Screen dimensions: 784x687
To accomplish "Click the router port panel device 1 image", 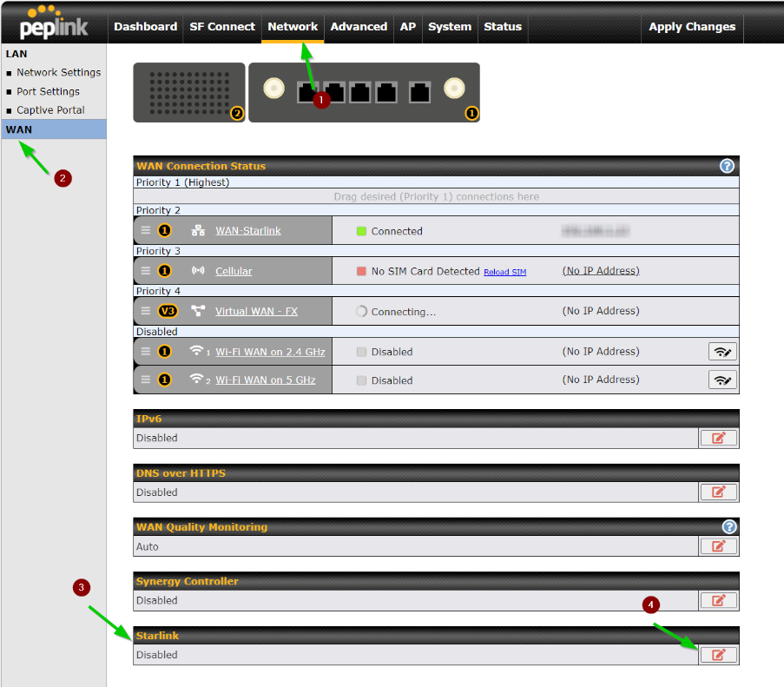I will 364,93.
